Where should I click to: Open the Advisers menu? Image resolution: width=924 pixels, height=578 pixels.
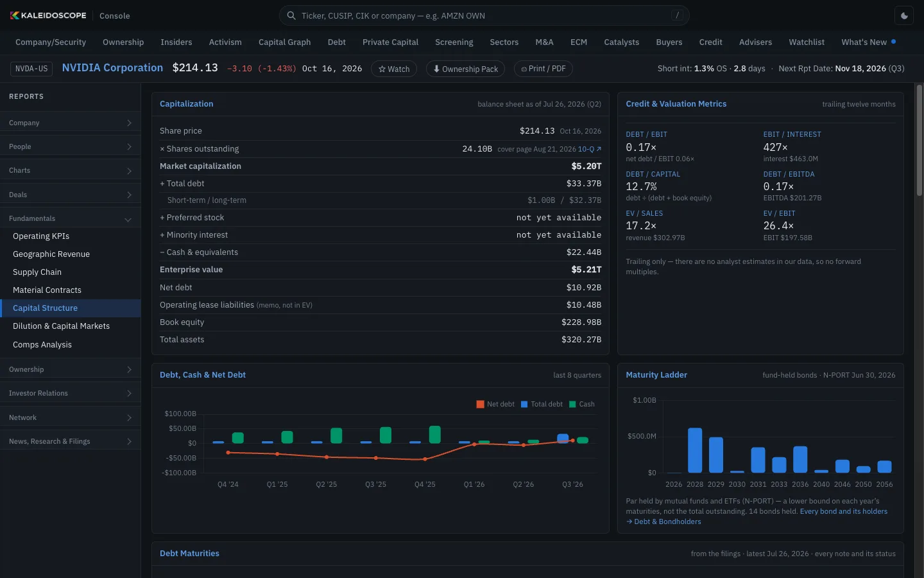pyautogui.click(x=756, y=42)
